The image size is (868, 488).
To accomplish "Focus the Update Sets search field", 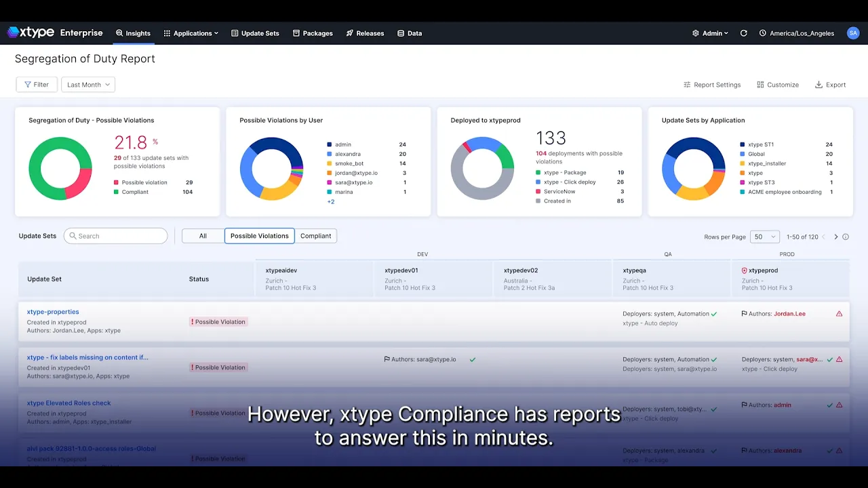I will coord(116,236).
